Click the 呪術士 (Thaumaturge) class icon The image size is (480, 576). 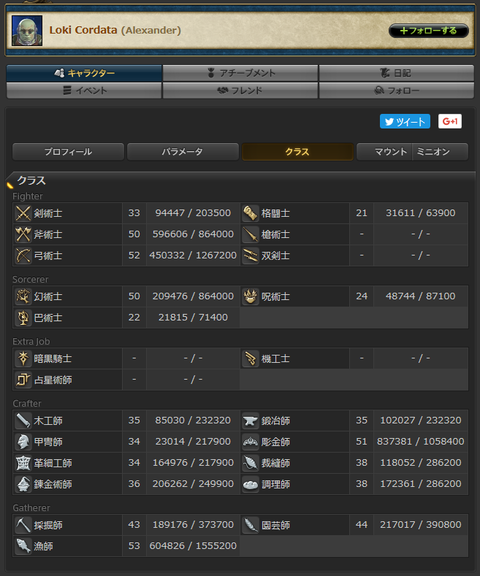(x=250, y=296)
